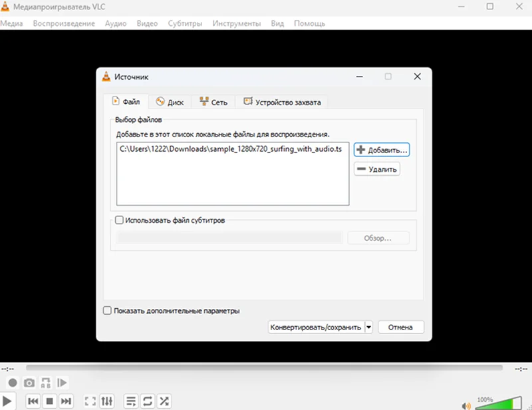Viewport: 532px width, 410px height.
Task: Click the record button in VLC controls
Action: pos(13,383)
